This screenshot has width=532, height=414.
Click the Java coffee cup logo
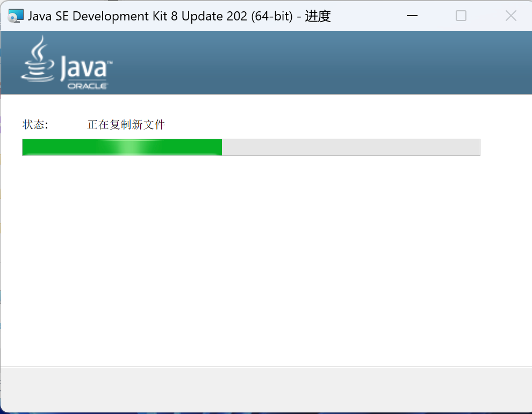pyautogui.click(x=38, y=60)
